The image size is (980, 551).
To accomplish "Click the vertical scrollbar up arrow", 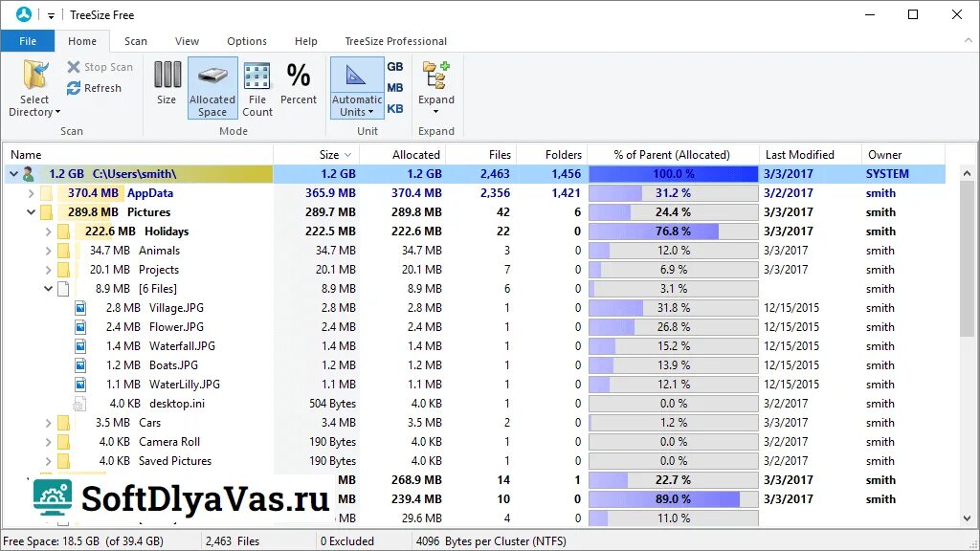I will (x=967, y=173).
